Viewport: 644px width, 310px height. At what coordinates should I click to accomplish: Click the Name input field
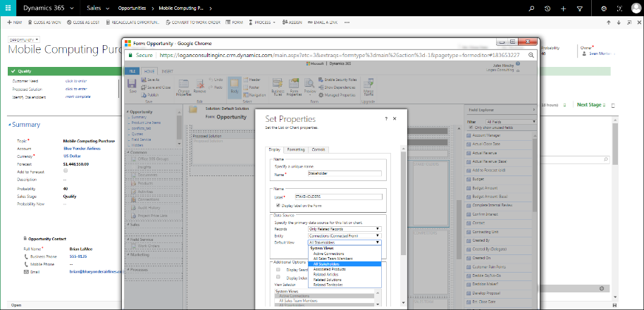point(345,173)
